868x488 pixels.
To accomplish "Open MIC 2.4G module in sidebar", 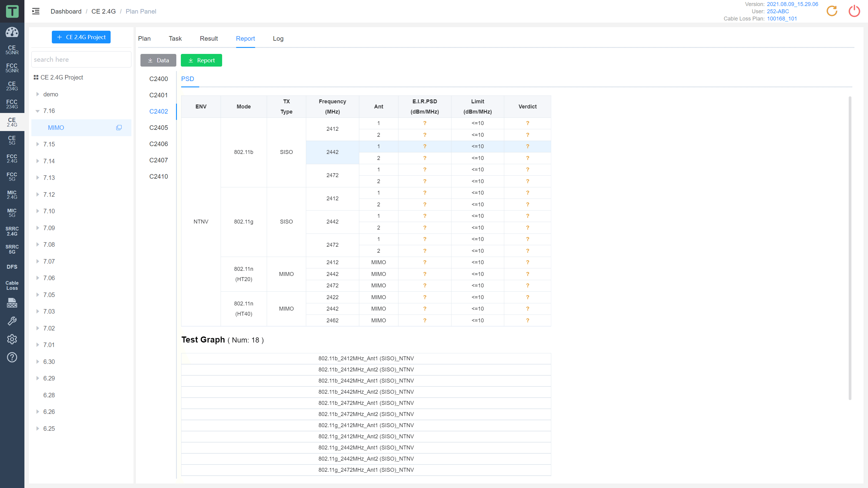I will 12,195.
